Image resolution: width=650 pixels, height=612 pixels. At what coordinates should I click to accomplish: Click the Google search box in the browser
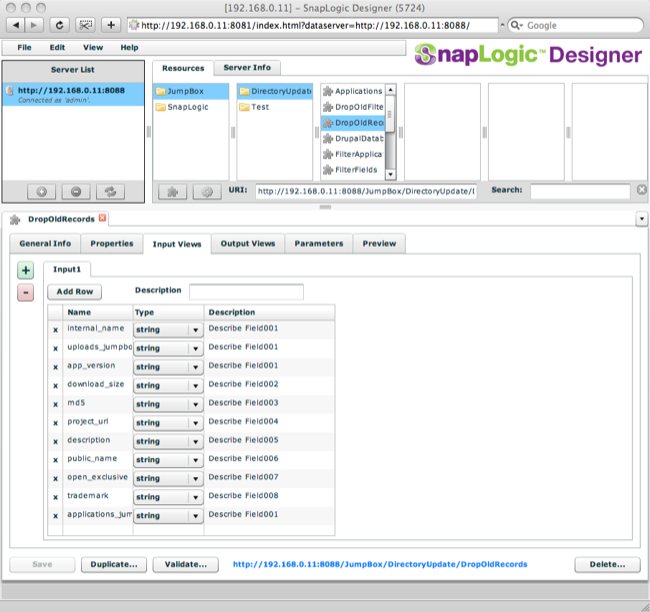tap(575, 25)
